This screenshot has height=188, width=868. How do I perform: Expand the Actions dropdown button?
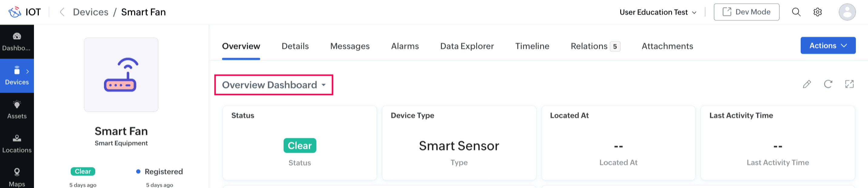[828, 46]
